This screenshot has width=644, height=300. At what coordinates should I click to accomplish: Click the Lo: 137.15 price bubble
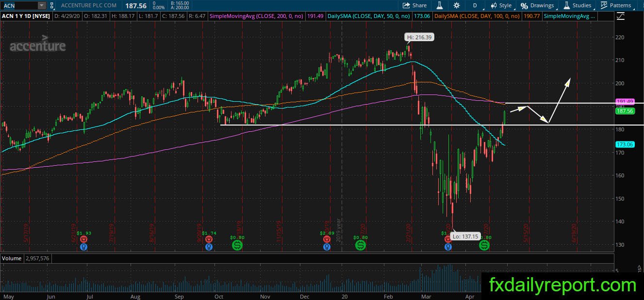pyautogui.click(x=465, y=237)
